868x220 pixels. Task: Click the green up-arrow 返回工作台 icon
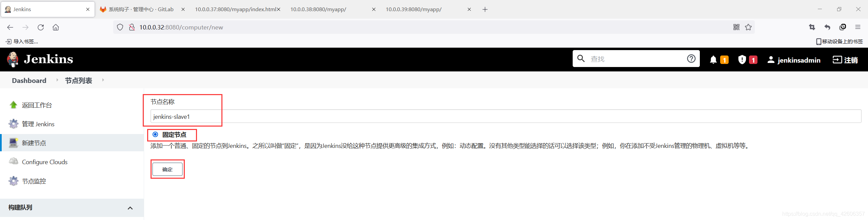(14, 105)
